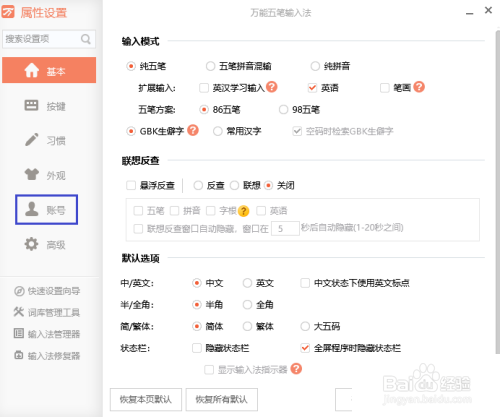This screenshot has height=417, width=500.
Task: Select 简体 option
Action: click(x=197, y=326)
